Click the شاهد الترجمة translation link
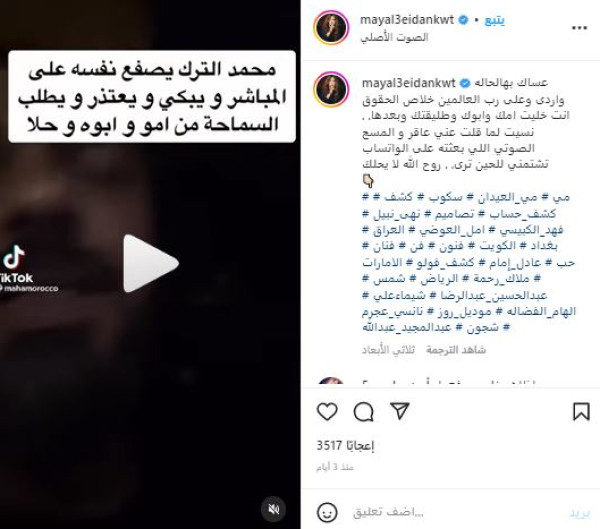The image size is (600, 529). [456, 349]
